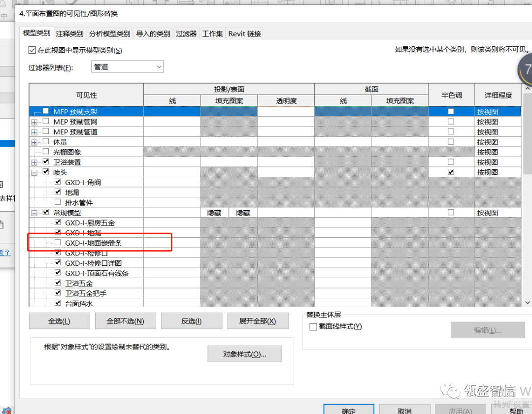Select the 导入的类别 tab

tap(153, 33)
